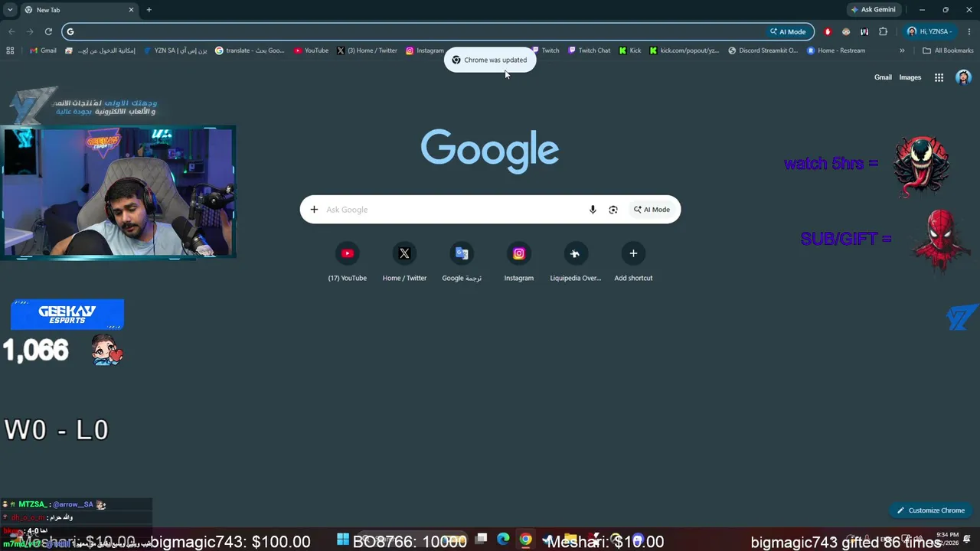
Task: Click AI Mode in the search box
Action: pos(652,210)
